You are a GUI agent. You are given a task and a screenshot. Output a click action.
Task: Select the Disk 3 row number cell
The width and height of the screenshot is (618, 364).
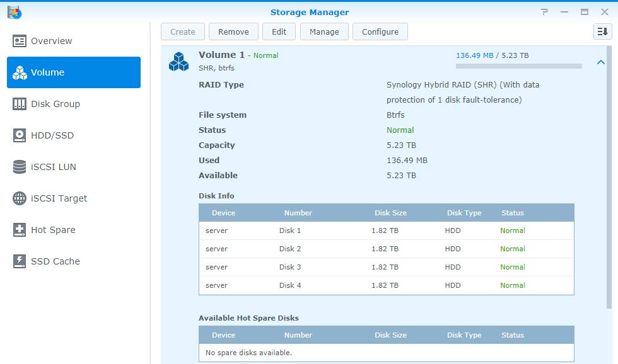289,267
